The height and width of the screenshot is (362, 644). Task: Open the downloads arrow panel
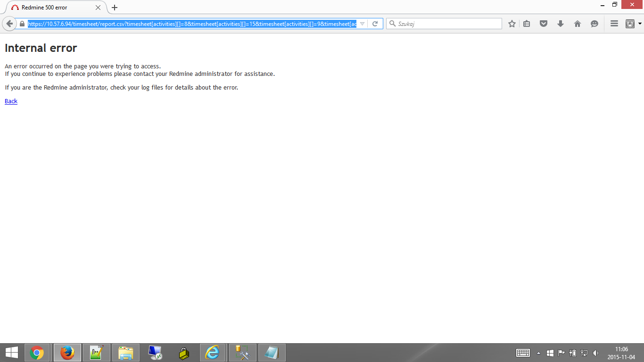tap(561, 24)
